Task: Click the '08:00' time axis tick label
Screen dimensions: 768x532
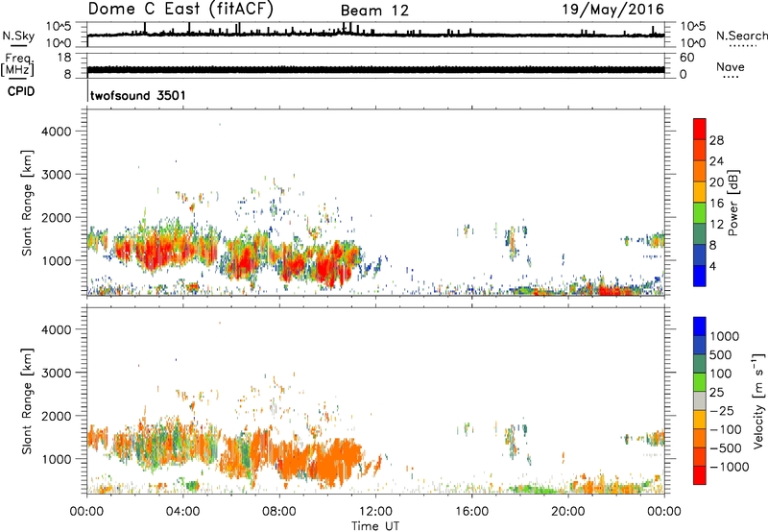Action: 279,512
